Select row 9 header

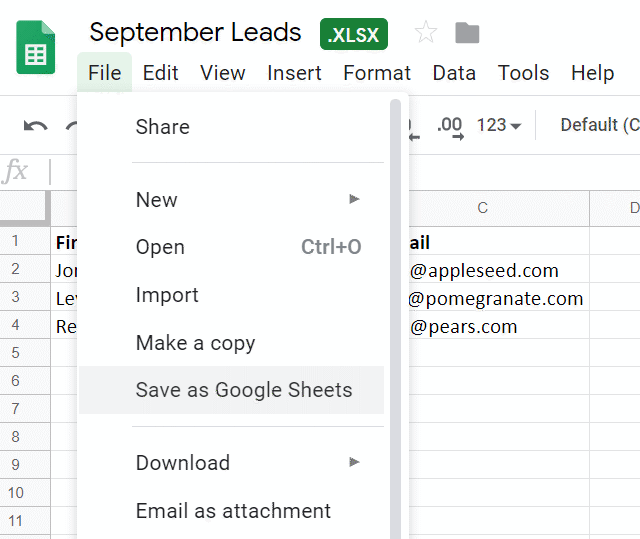click(x=25, y=464)
